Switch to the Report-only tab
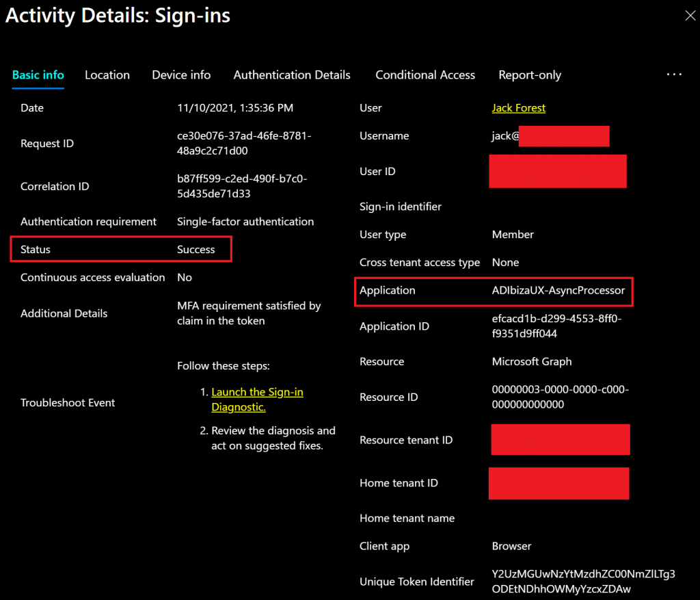Viewport: 700px width, 600px height. [530, 75]
